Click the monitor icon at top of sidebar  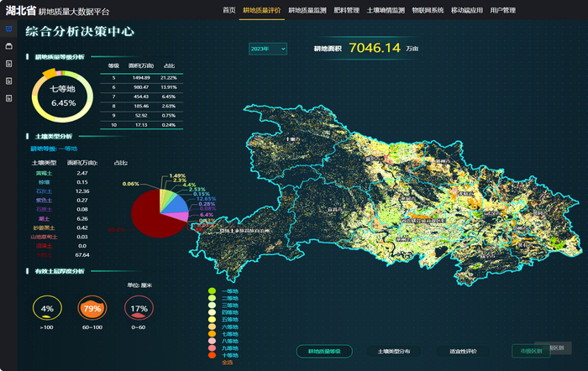(8, 29)
